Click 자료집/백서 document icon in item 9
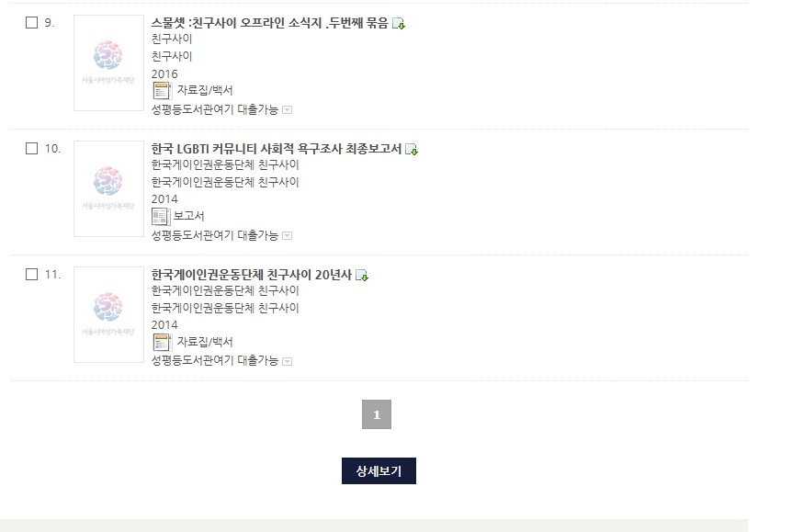This screenshot has width=792, height=532. (x=162, y=91)
